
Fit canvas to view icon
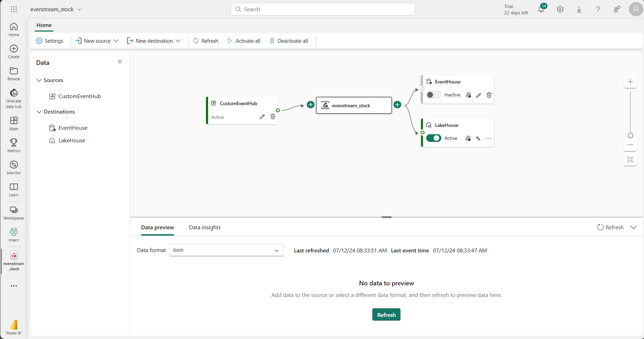click(x=630, y=160)
